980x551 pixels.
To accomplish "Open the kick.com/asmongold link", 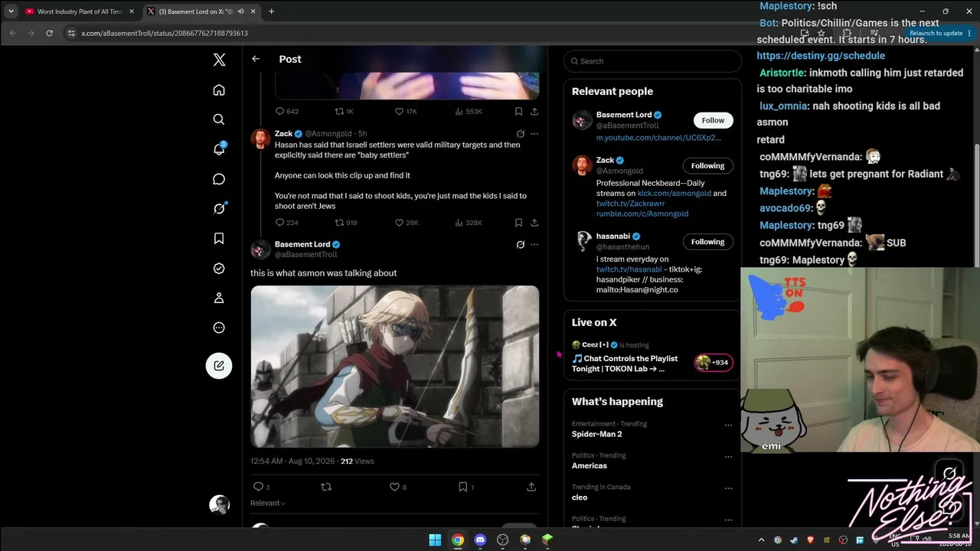I will point(675,194).
